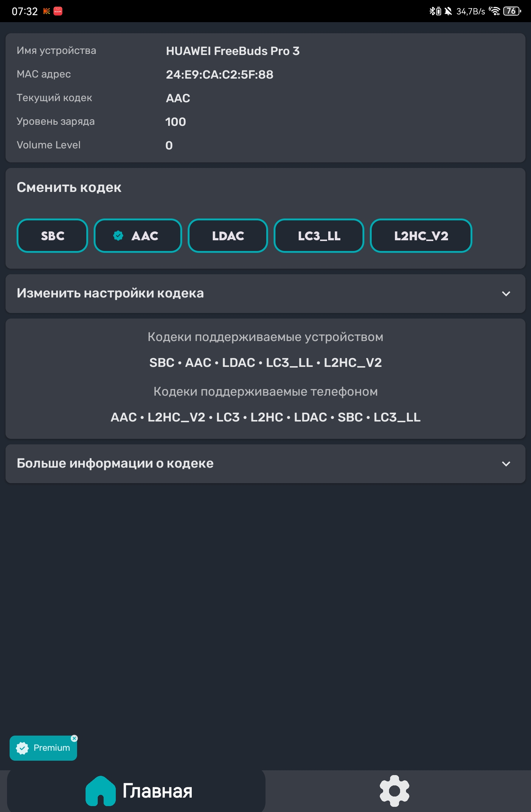The image size is (531, 812).
Task: Tap the 07:32 clock
Action: point(25,11)
